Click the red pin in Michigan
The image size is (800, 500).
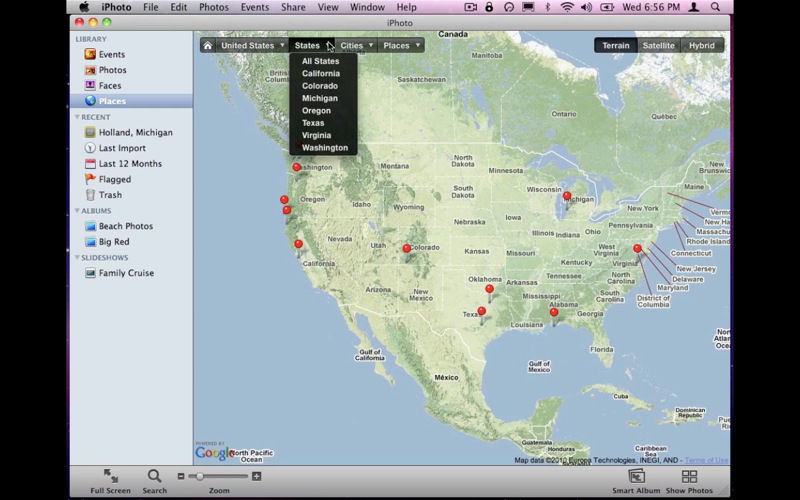[567, 196]
